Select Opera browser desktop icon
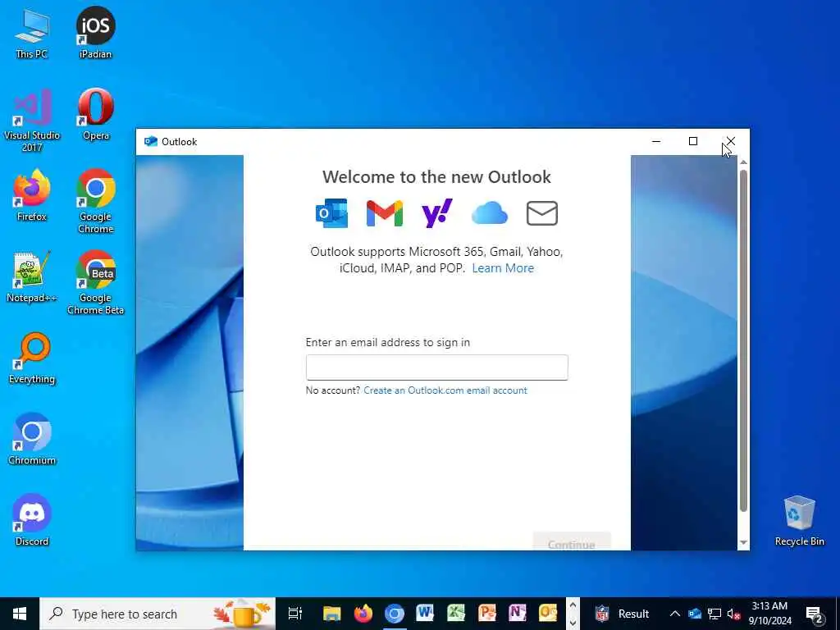This screenshot has height=630, width=840. (x=95, y=114)
